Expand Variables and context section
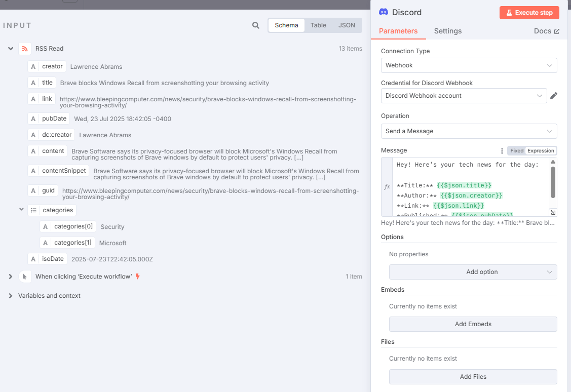The image size is (571, 392). pyautogui.click(x=11, y=296)
